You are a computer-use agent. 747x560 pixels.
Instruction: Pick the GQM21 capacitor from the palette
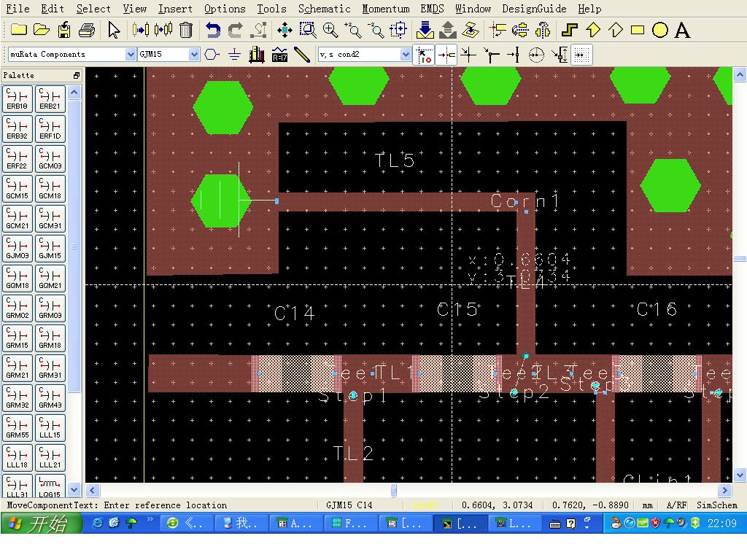tap(50, 278)
